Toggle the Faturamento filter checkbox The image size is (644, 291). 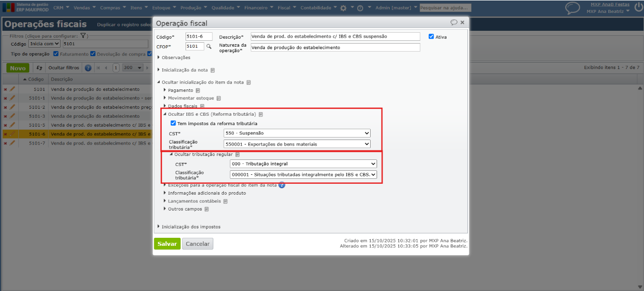(x=56, y=54)
